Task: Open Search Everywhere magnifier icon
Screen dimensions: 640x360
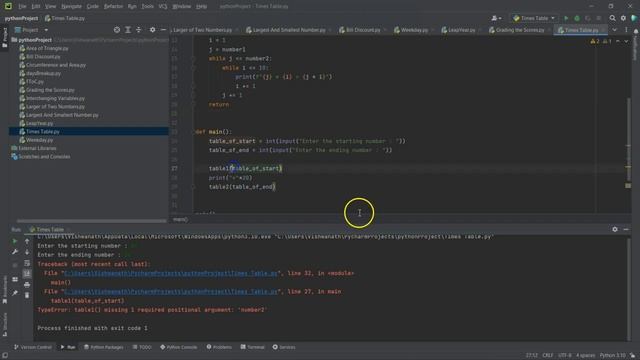Action: tap(612, 18)
